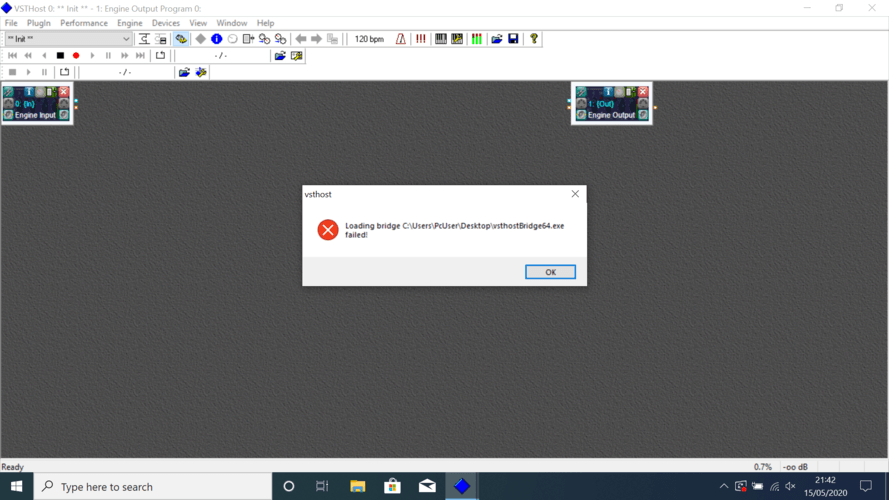Click the auto-arrange plugins toolbar icon
889x500 pixels.
(x=144, y=39)
